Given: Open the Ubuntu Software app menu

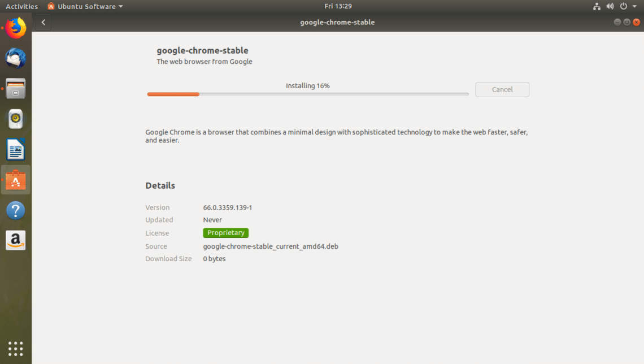Looking at the screenshot, I should tap(85, 6).
